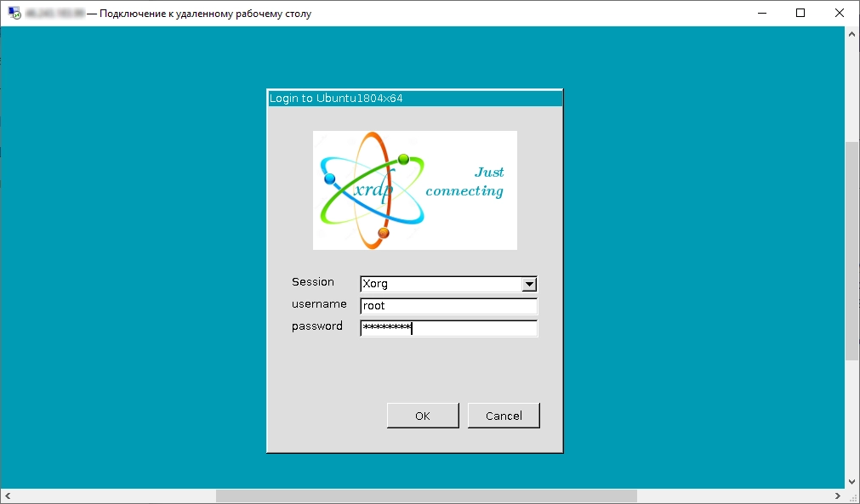
Task: Click the Login to Ubuntu1804x64 title bar
Action: 414,99
